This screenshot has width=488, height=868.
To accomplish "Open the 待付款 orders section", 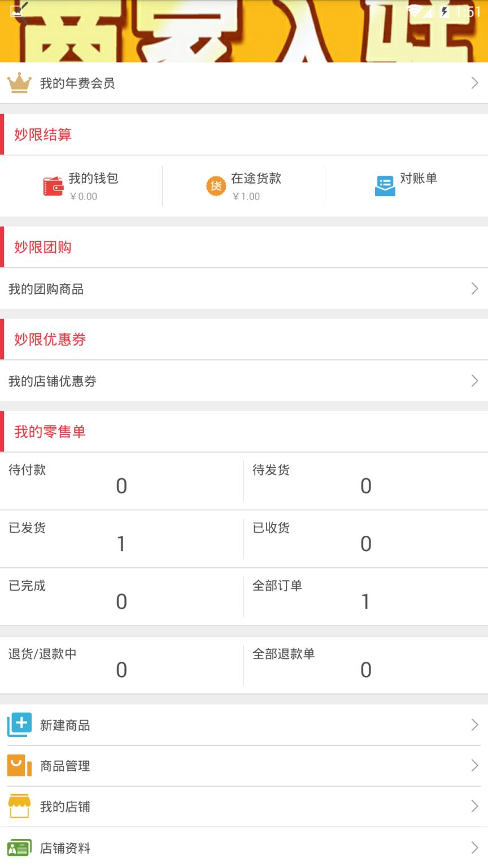I will click(121, 480).
